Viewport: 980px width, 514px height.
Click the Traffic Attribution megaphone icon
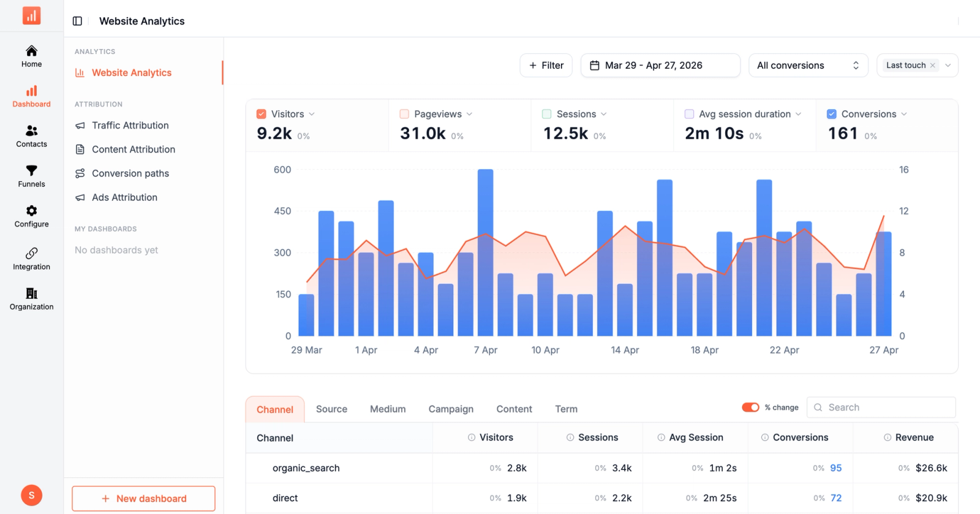pos(80,125)
